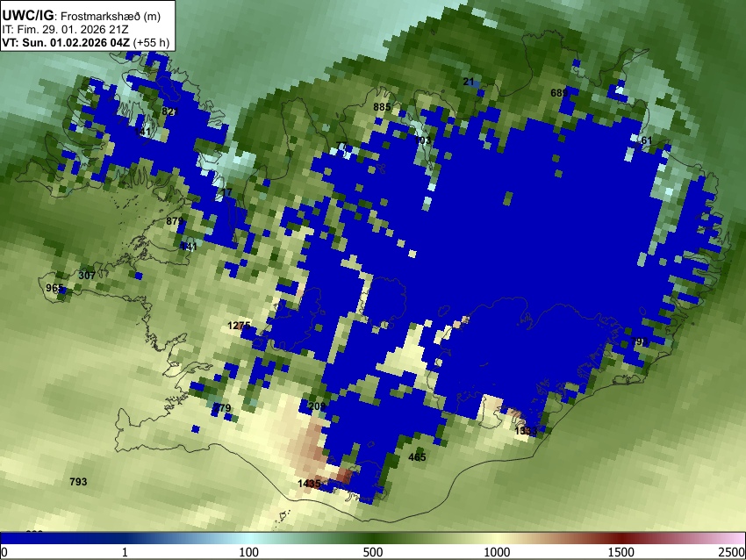Click the 885 value on the map

tap(382, 107)
